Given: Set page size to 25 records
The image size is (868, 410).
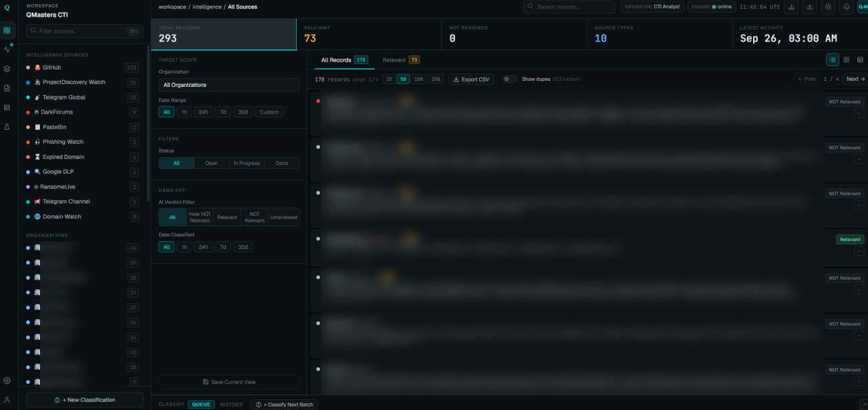Looking at the screenshot, I should (388, 79).
